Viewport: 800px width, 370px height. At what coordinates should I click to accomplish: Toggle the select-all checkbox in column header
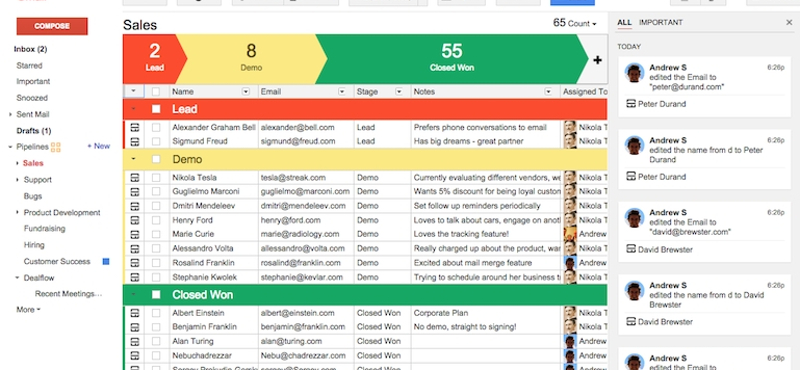point(156,91)
